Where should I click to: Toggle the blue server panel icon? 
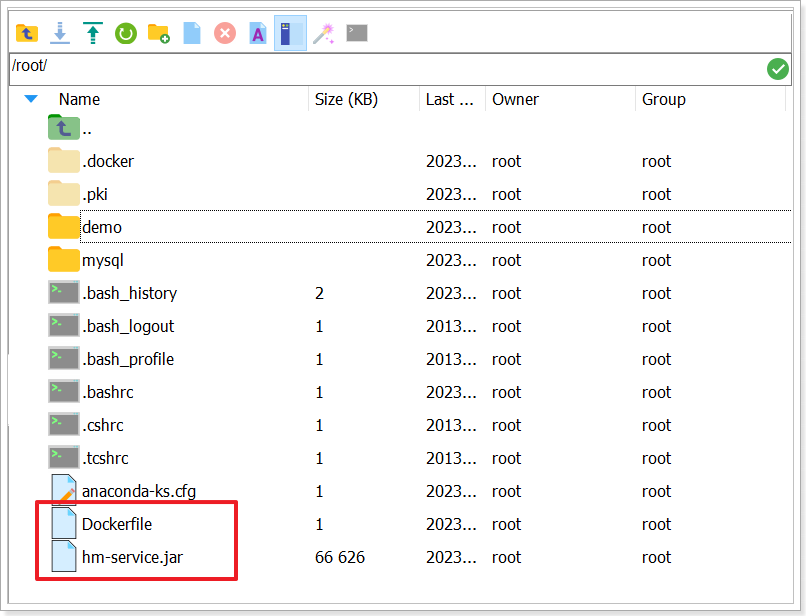(x=290, y=33)
